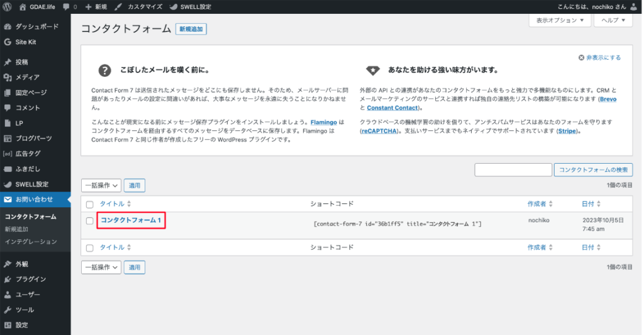Dismiss the notice with 非表示にする icon
This screenshot has width=644, height=335.
coord(582,57)
